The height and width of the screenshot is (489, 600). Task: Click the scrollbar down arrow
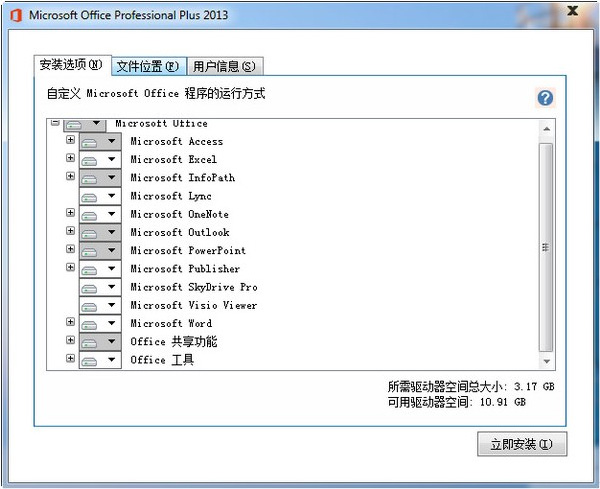point(546,361)
